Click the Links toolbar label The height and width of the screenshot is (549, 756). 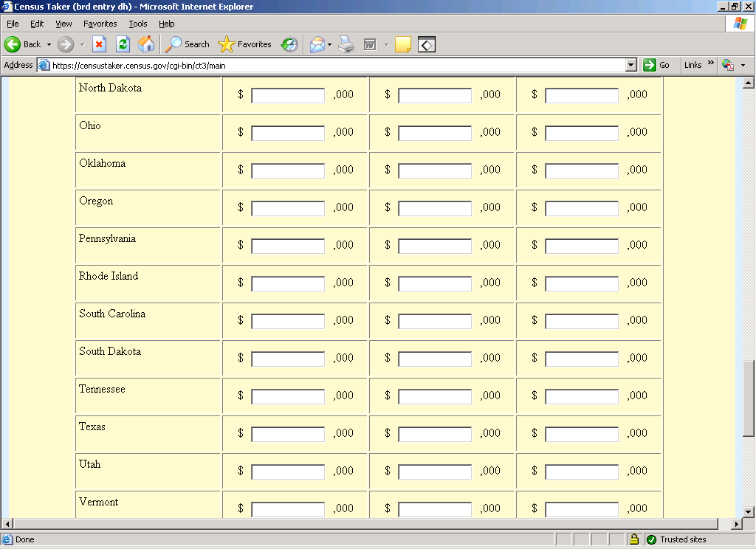click(x=693, y=65)
